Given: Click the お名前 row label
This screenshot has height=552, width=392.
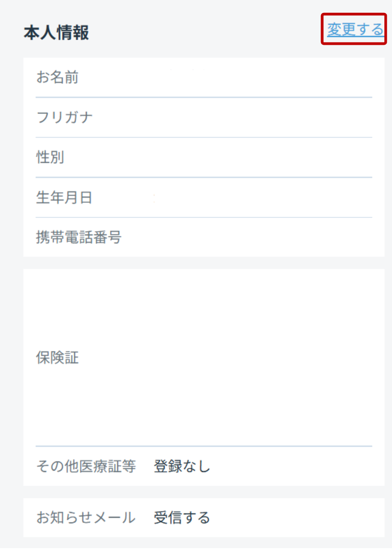Looking at the screenshot, I should (58, 77).
